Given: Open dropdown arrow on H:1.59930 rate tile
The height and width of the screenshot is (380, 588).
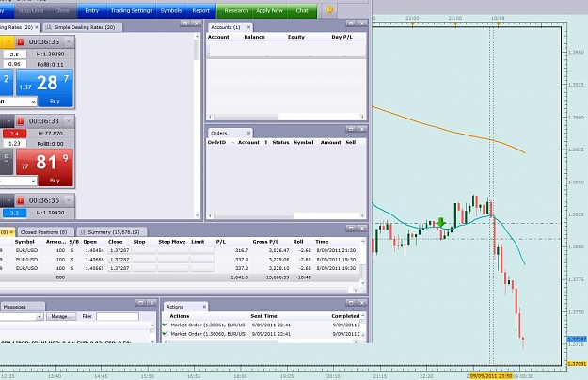Looking at the screenshot, I should point(8,201).
